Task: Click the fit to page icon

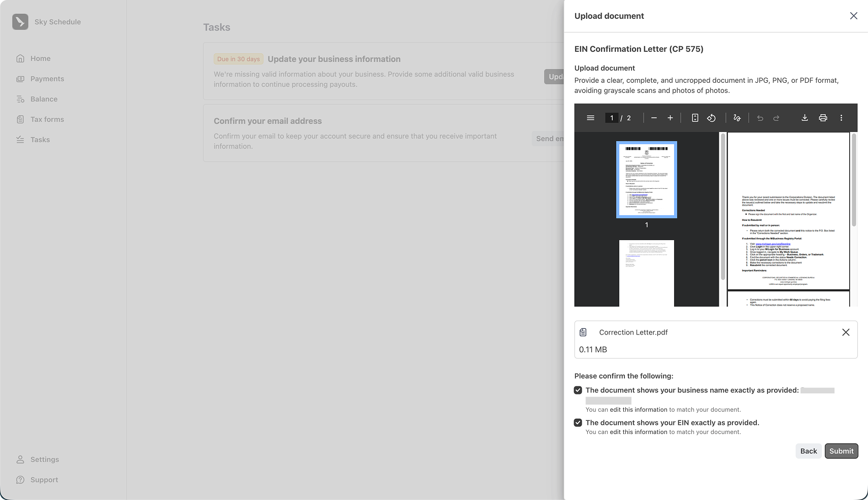Action: coord(695,118)
